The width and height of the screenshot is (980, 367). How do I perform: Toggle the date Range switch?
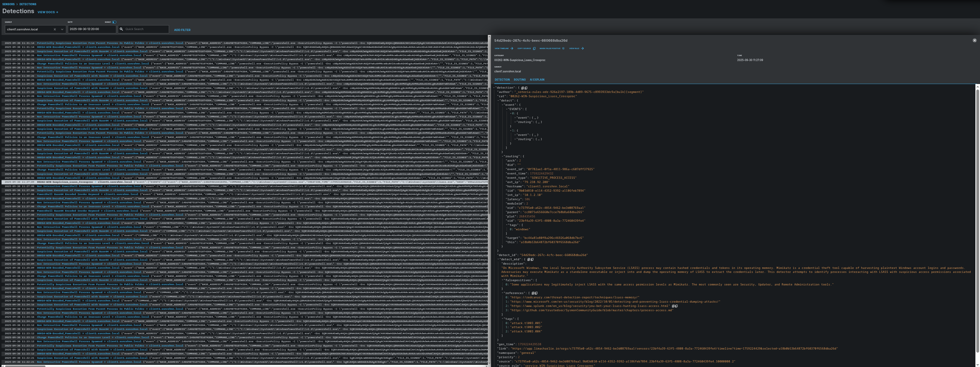click(x=114, y=22)
